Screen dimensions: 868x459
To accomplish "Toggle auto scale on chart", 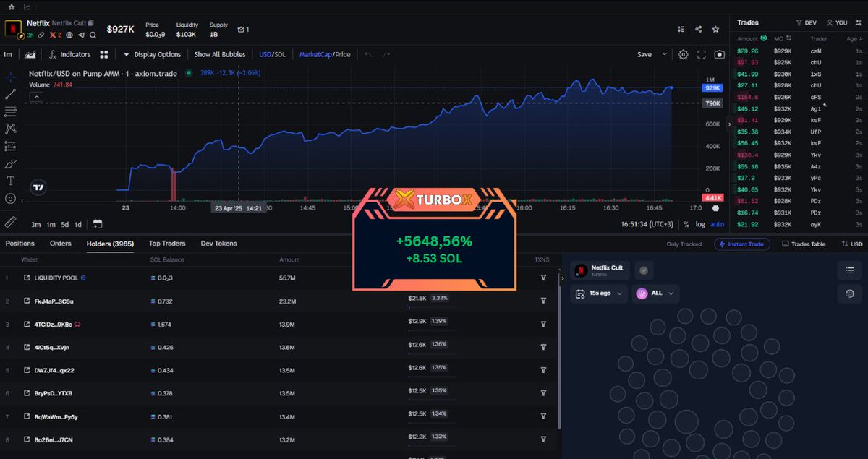I will click(717, 224).
